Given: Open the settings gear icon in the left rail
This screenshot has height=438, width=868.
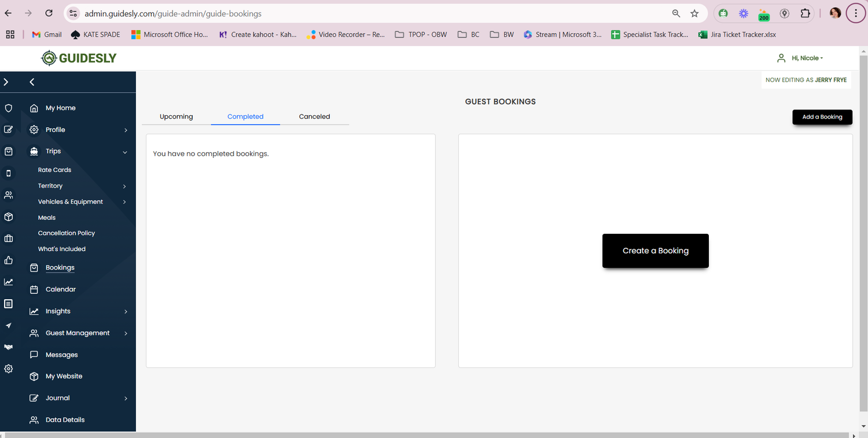Looking at the screenshot, I should 9,369.
